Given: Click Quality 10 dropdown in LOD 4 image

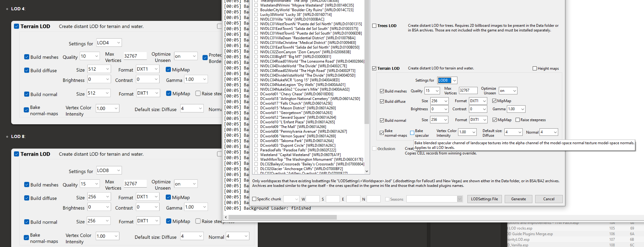Looking at the screenshot, I should tap(90, 56).
